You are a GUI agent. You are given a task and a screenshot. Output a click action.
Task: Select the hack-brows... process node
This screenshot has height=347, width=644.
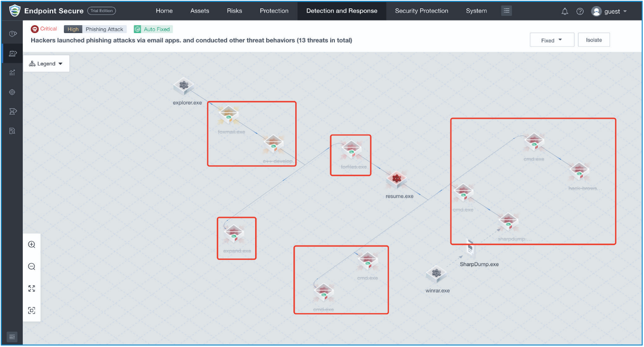(x=580, y=171)
